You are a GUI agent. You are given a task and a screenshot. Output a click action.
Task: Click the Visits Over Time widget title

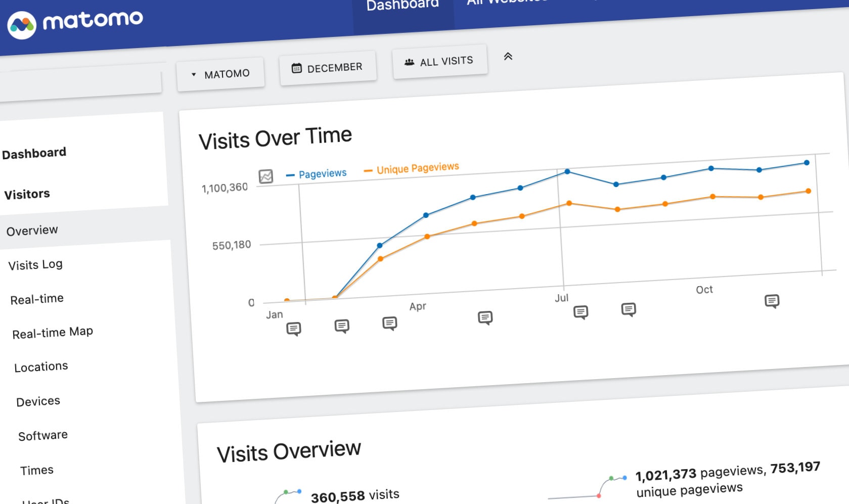pyautogui.click(x=275, y=138)
